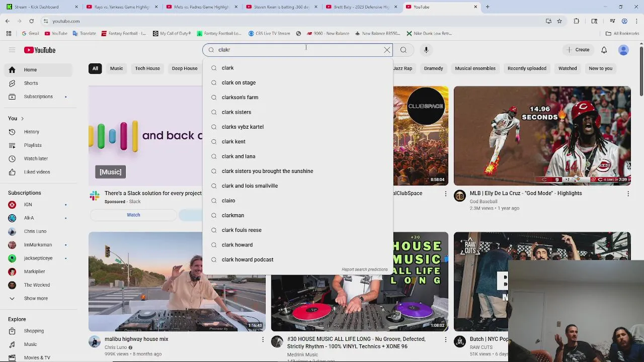Choose suggestion 'clark and lois smallville'
Screen dimensions: 644x362
click(x=298, y=186)
